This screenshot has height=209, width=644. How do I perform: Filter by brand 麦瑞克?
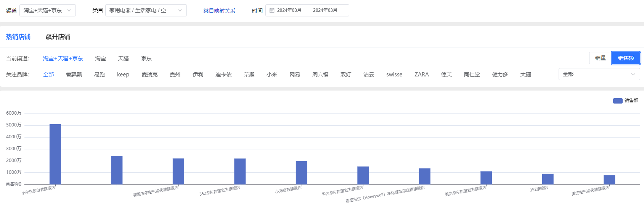point(149,75)
